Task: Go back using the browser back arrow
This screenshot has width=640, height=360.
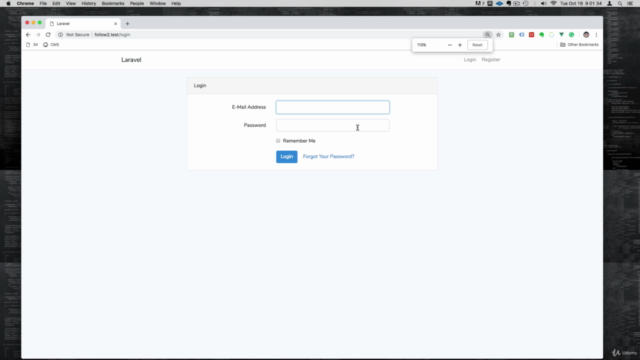Action: 28,35
